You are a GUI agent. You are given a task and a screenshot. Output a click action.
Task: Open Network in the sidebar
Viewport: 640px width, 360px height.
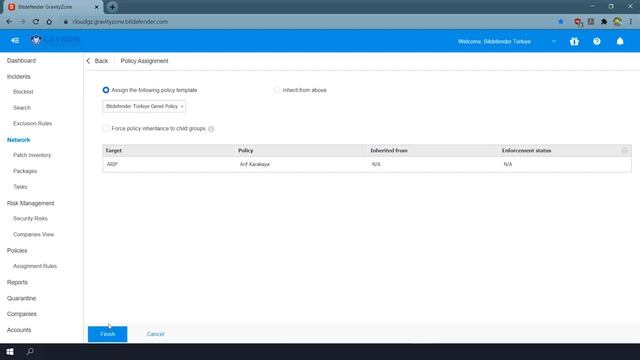(18, 140)
